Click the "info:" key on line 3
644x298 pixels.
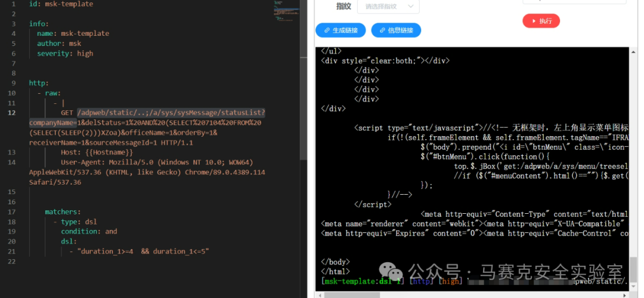(x=39, y=24)
